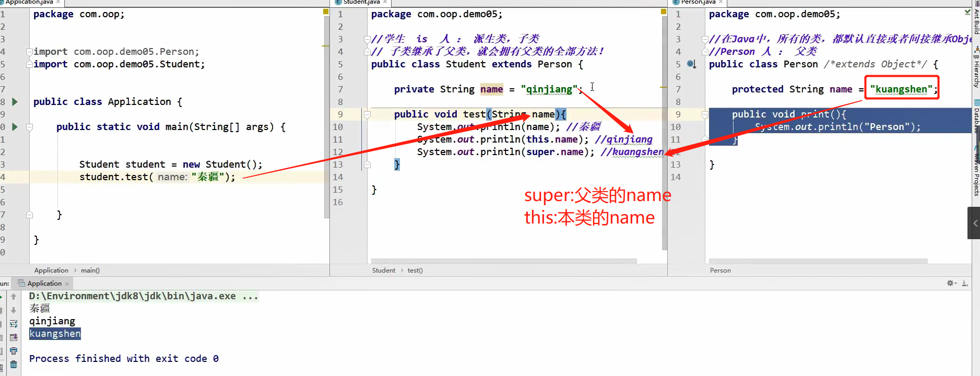Image resolution: width=980 pixels, height=376 pixels.
Task: Click line number 13 in Person.java gutter
Action: (676, 164)
